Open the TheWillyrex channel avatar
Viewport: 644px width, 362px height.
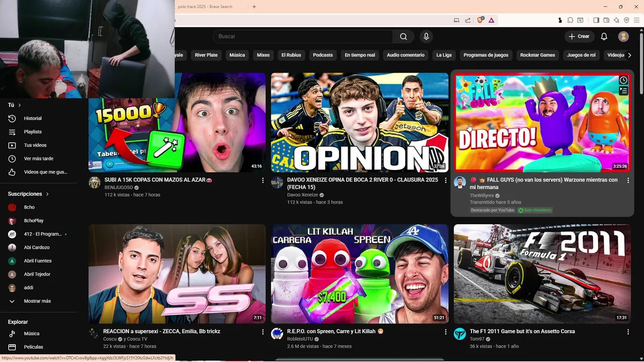pos(459,183)
